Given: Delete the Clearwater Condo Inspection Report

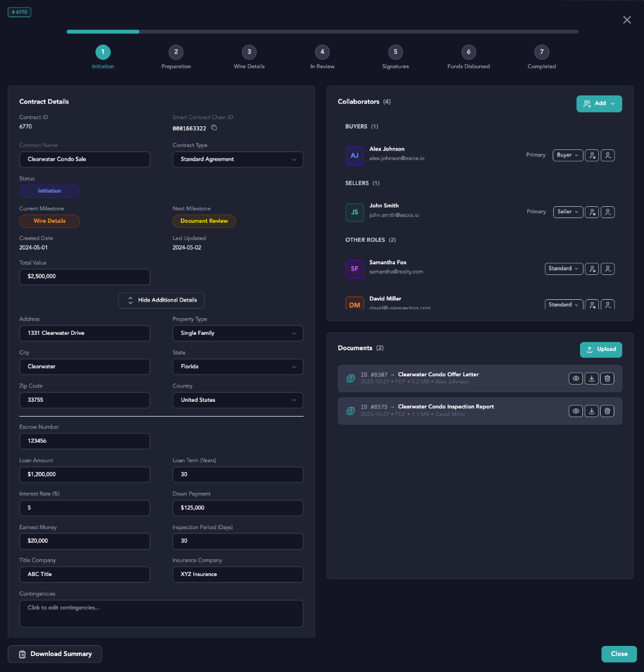Looking at the screenshot, I should (x=607, y=411).
